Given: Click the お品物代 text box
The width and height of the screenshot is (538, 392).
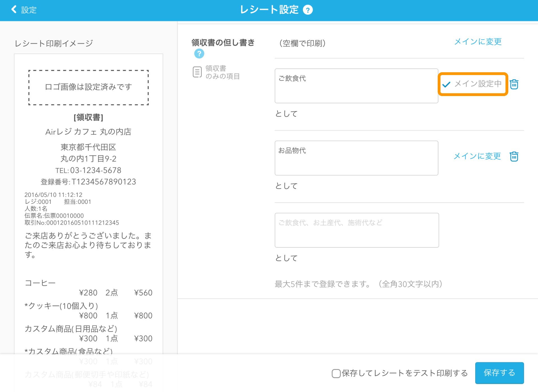Looking at the screenshot, I should 356,158.
